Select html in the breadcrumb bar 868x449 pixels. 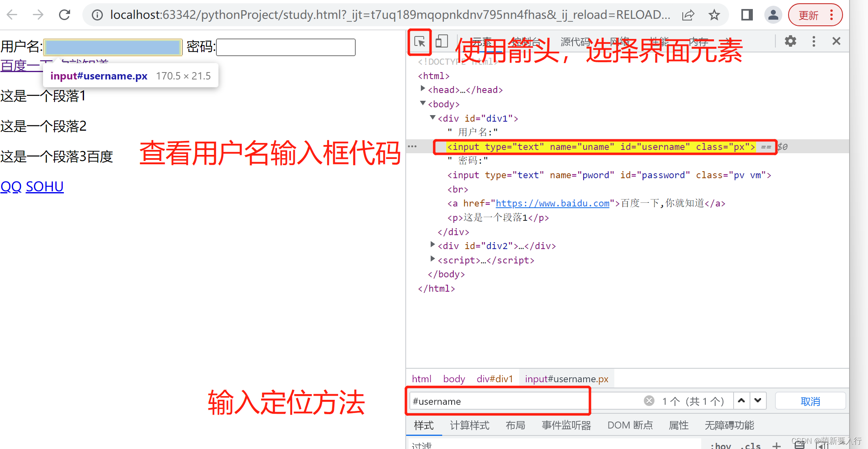coord(421,379)
